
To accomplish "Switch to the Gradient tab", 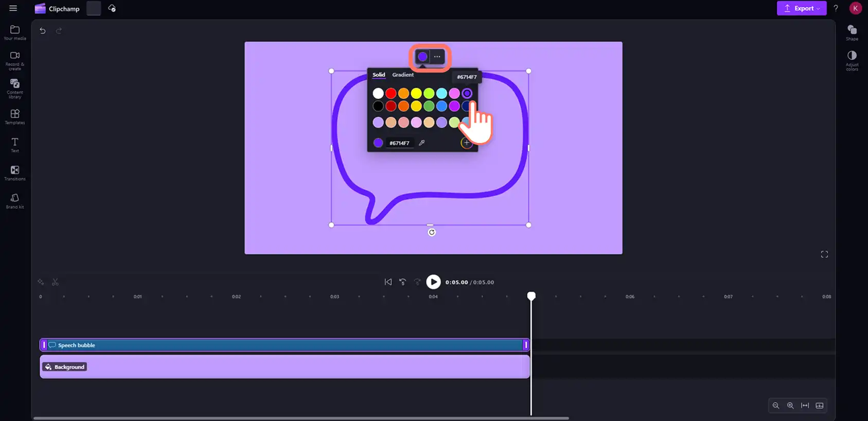I will tap(403, 75).
